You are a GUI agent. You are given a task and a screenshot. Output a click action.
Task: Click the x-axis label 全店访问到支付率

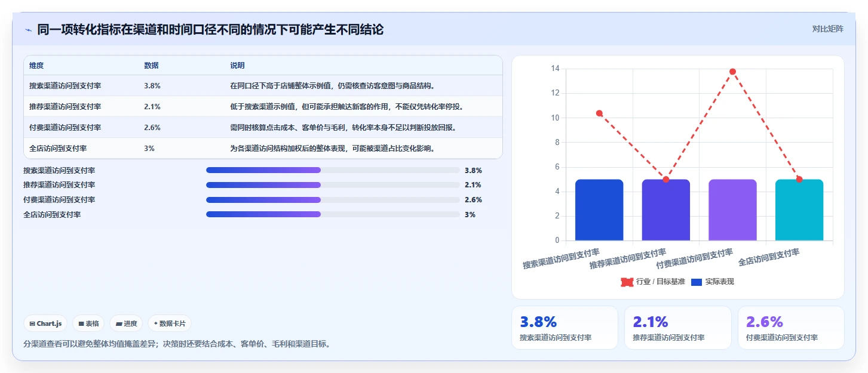tap(769, 258)
